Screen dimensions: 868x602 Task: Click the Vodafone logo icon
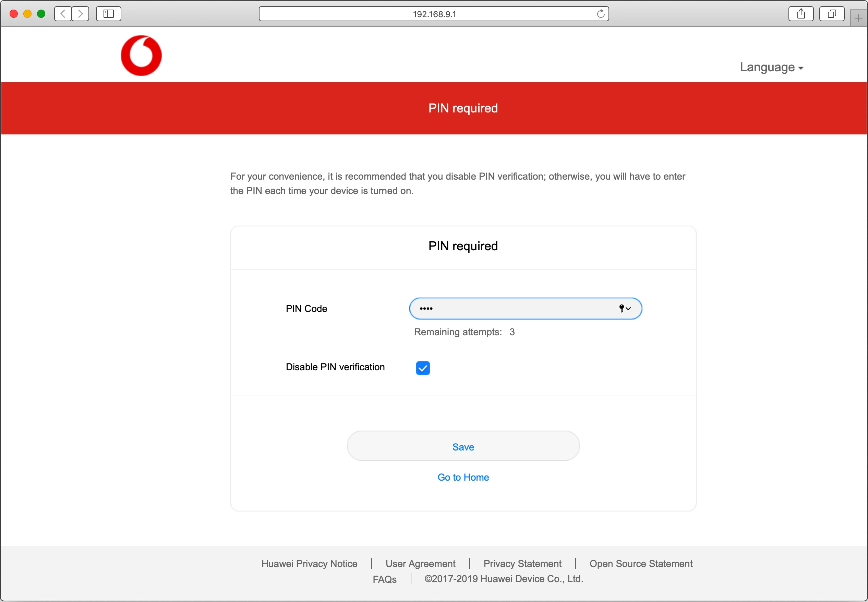point(141,56)
